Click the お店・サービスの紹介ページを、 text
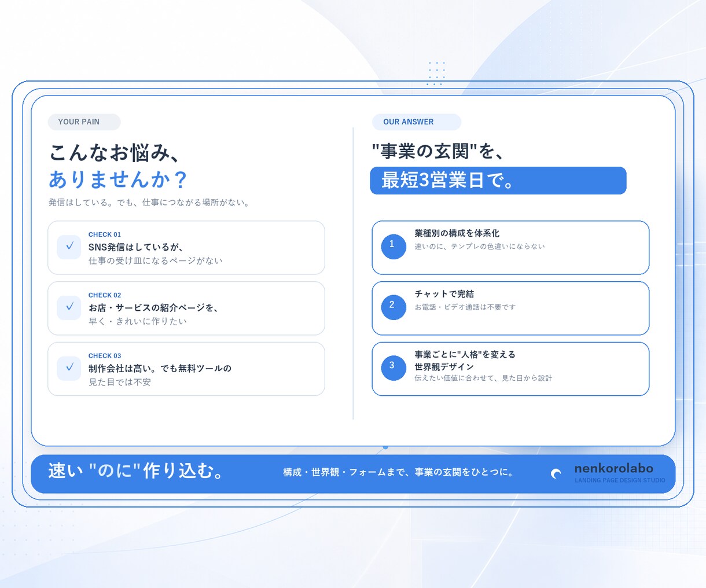 coord(153,308)
